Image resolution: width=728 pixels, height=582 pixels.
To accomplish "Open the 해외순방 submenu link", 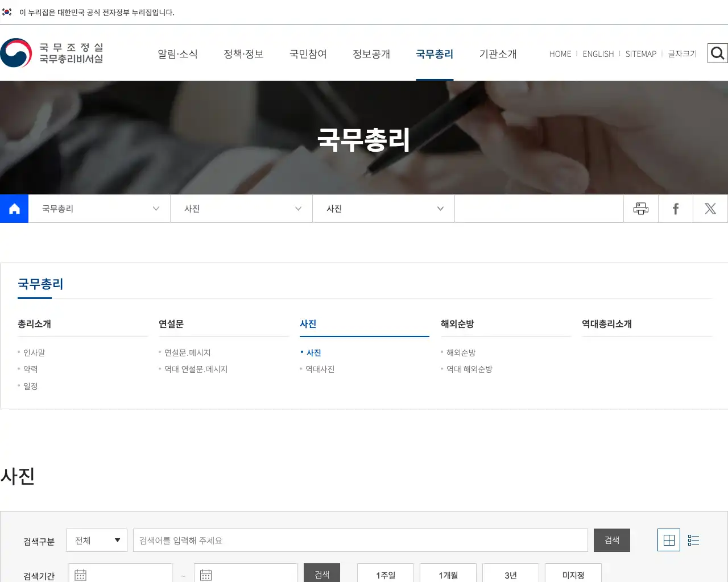I will coord(461,352).
